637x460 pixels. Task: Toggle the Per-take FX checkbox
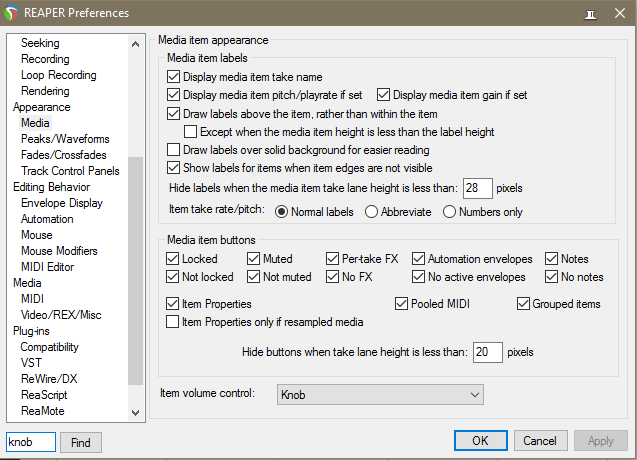pyautogui.click(x=332, y=259)
